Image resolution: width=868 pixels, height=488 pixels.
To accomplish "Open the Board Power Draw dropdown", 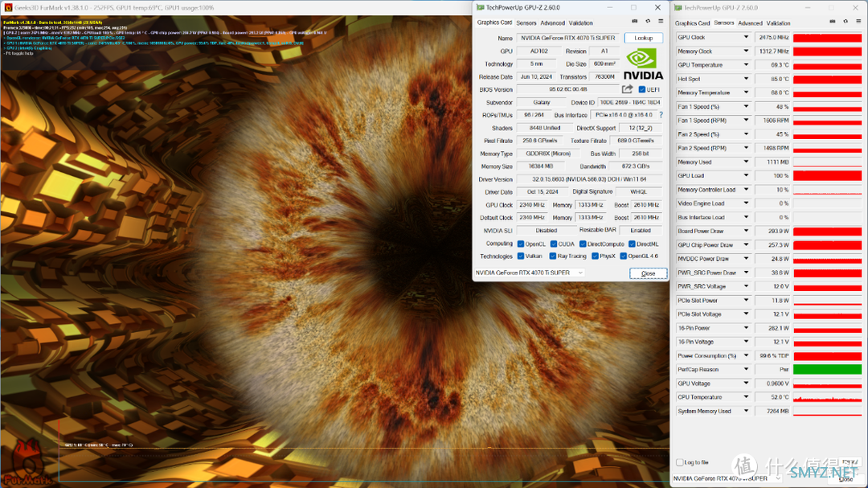I will (x=746, y=231).
